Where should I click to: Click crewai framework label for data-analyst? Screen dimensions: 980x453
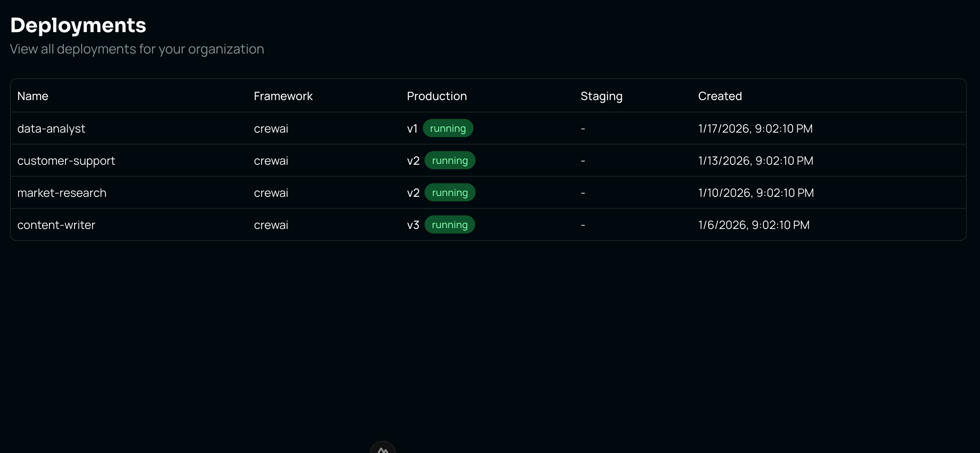[x=271, y=128]
